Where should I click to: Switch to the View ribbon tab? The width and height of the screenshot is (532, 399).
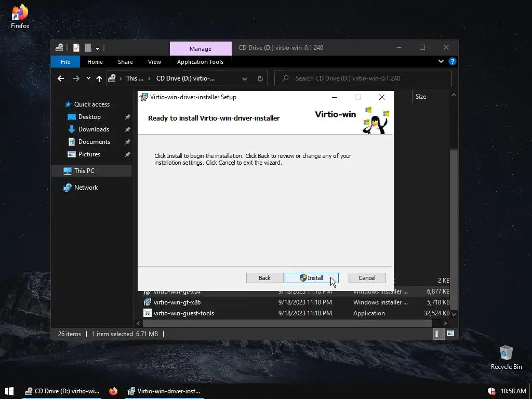tap(154, 62)
